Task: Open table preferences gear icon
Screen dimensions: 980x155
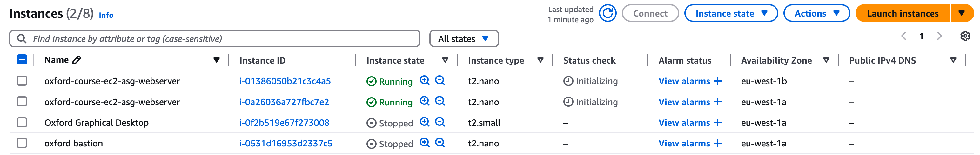Action: tap(965, 36)
